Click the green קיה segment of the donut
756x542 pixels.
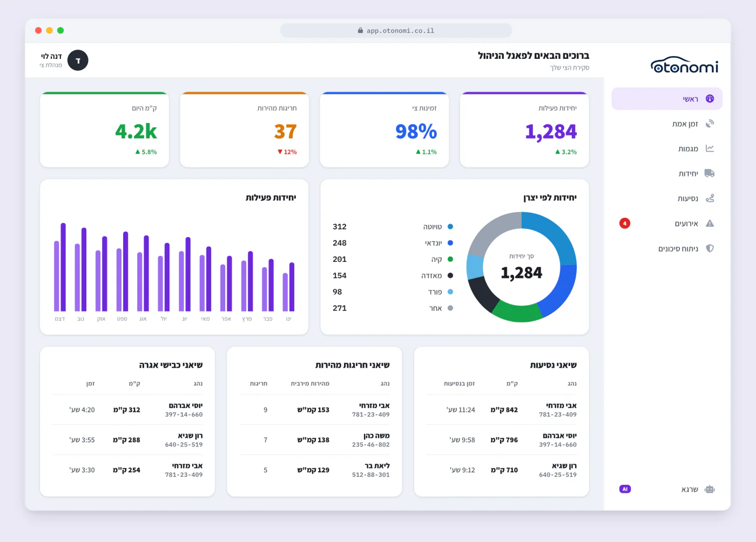point(517,313)
